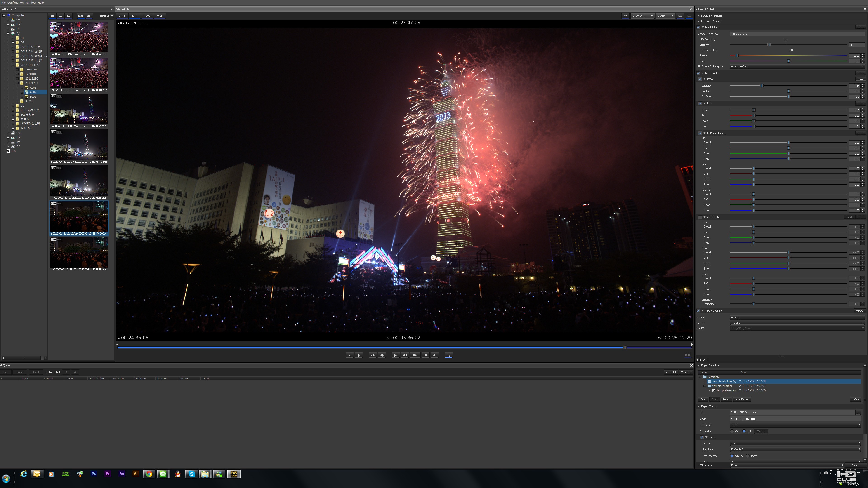
Task: Switch to the Split view tab
Action: coord(159,16)
